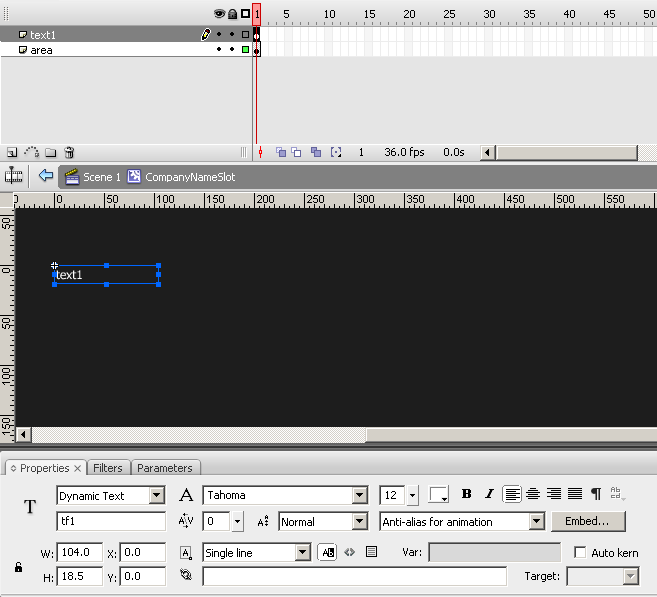This screenshot has height=597, width=657.
Task: Open the Tahoma font dropdown
Action: pos(359,495)
